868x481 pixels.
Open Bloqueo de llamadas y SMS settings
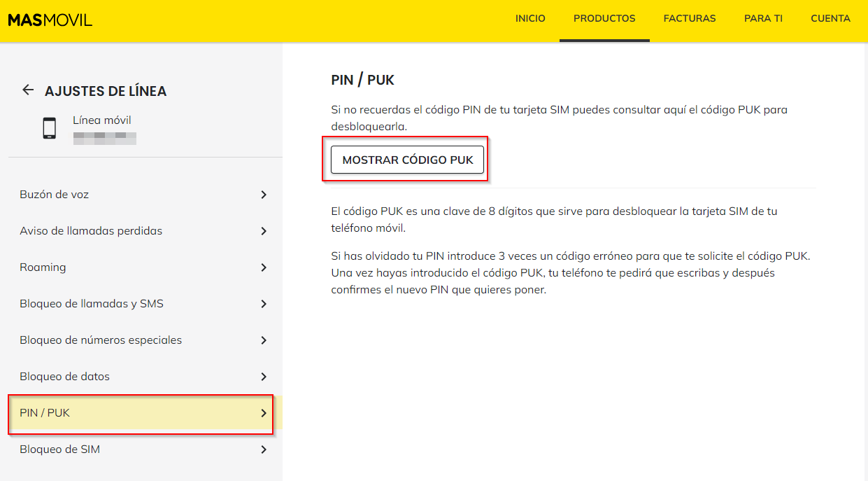(92, 304)
